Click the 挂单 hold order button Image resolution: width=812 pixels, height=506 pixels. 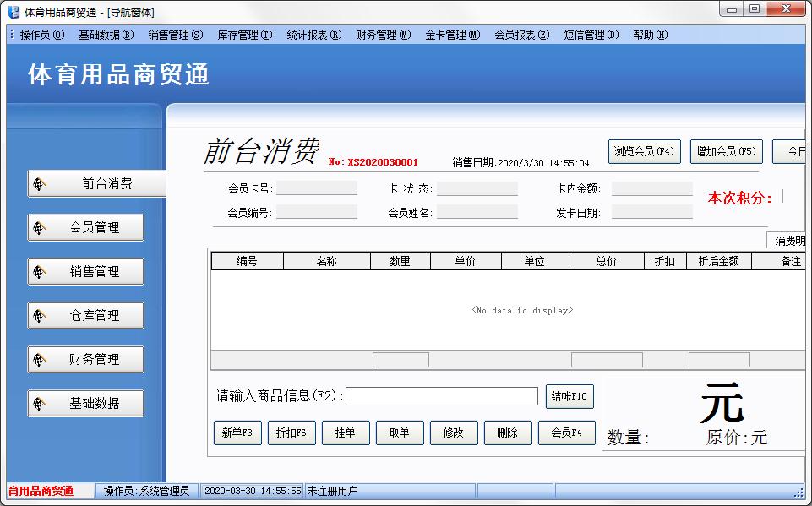(x=346, y=433)
